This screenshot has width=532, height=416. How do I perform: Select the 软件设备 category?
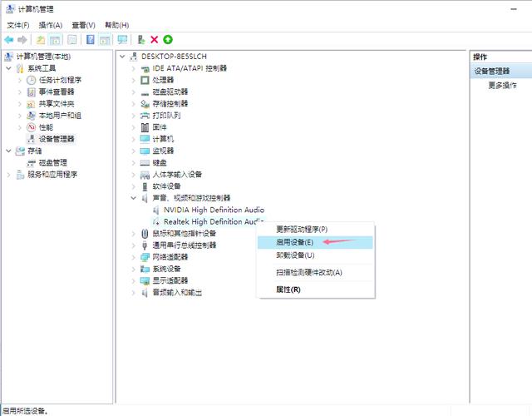[x=166, y=186]
